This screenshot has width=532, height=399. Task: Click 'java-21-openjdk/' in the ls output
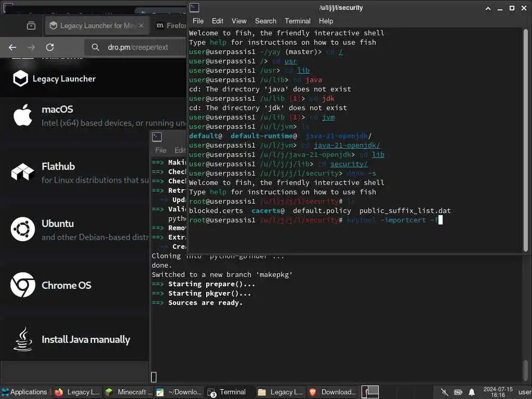point(338,136)
